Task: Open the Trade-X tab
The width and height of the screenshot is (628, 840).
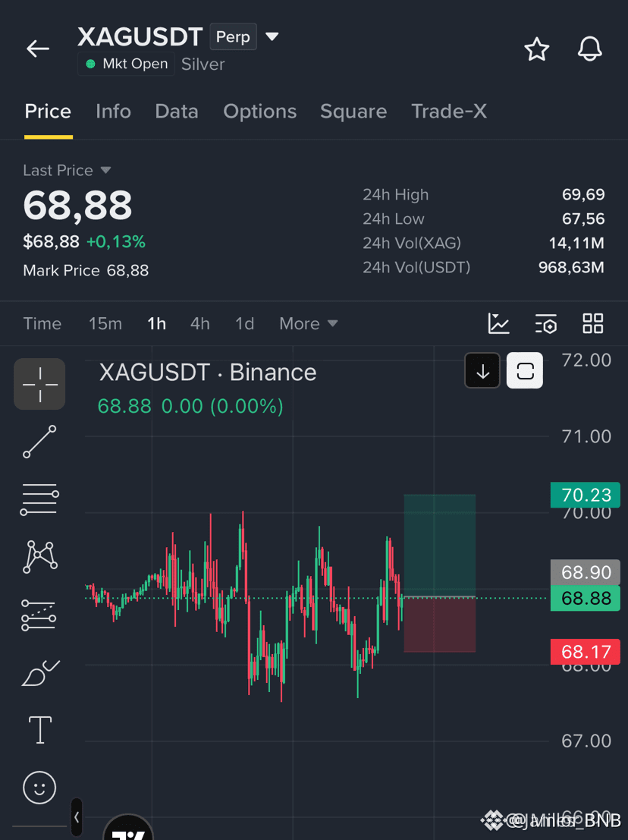Action: pos(449,112)
